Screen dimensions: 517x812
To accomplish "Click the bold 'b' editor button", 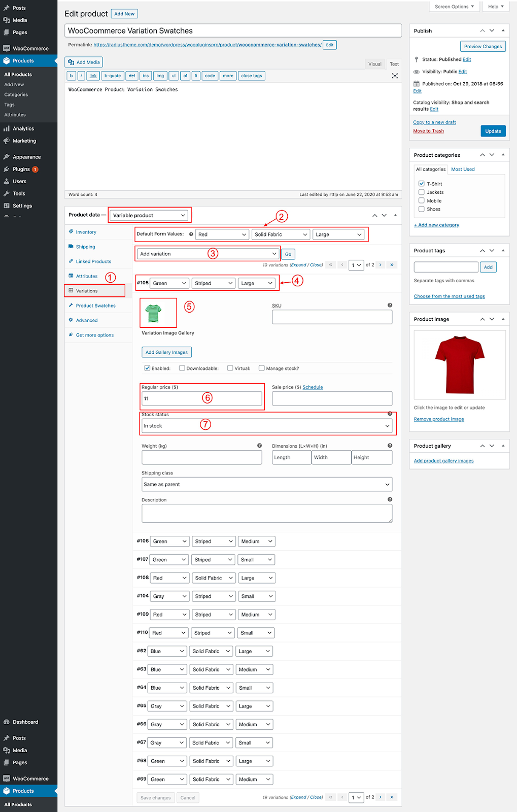I will point(72,76).
